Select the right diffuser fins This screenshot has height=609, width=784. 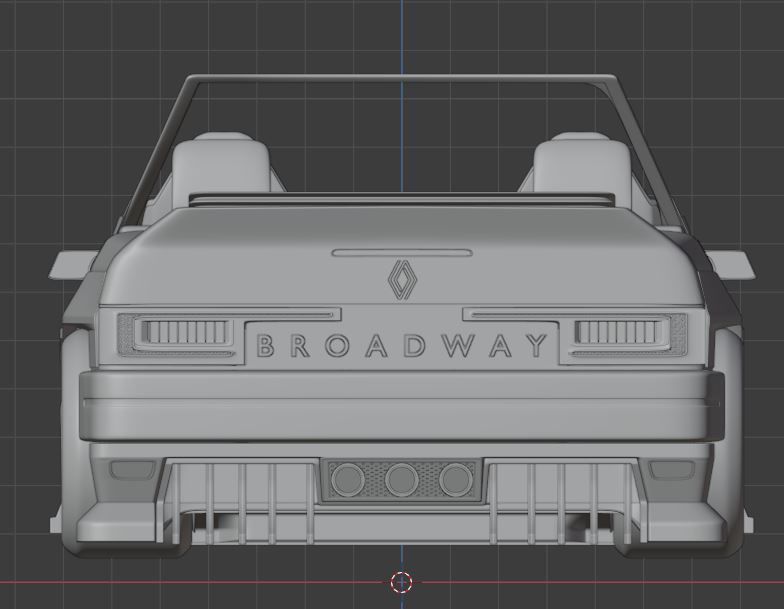[561, 503]
